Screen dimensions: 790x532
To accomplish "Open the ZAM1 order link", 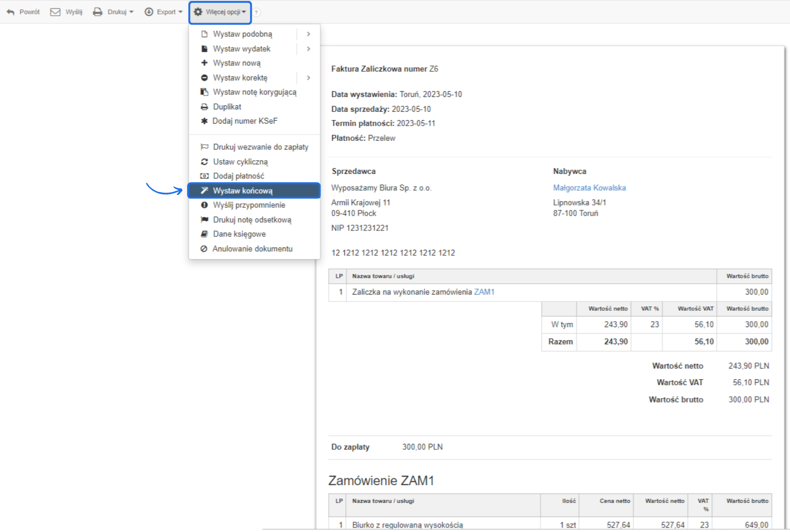I will coord(484,292).
